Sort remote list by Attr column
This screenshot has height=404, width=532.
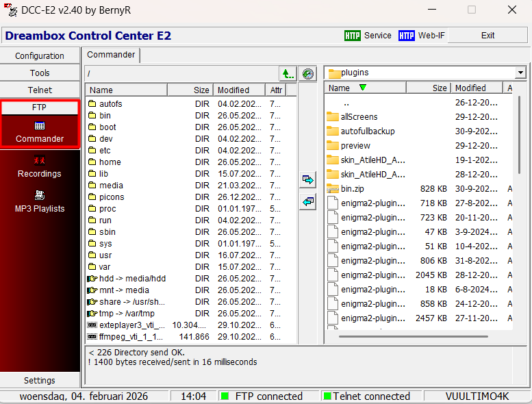(x=276, y=90)
